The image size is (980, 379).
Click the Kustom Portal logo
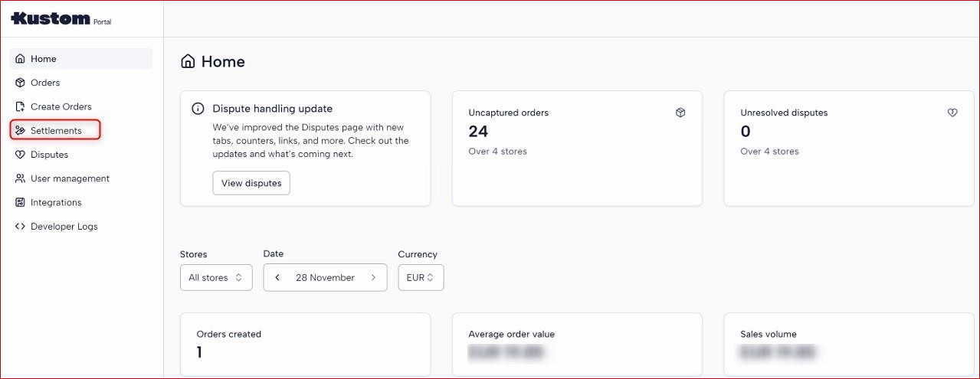click(61, 19)
